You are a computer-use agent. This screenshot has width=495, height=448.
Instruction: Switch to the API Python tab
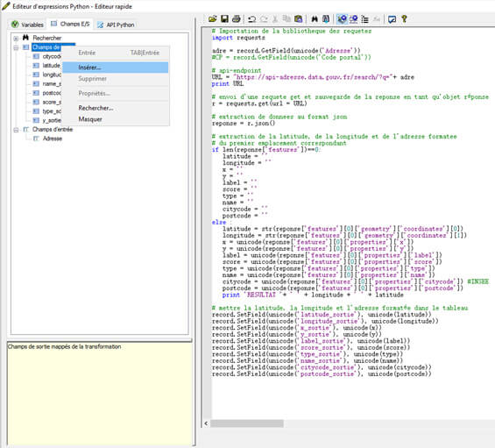tap(116, 25)
